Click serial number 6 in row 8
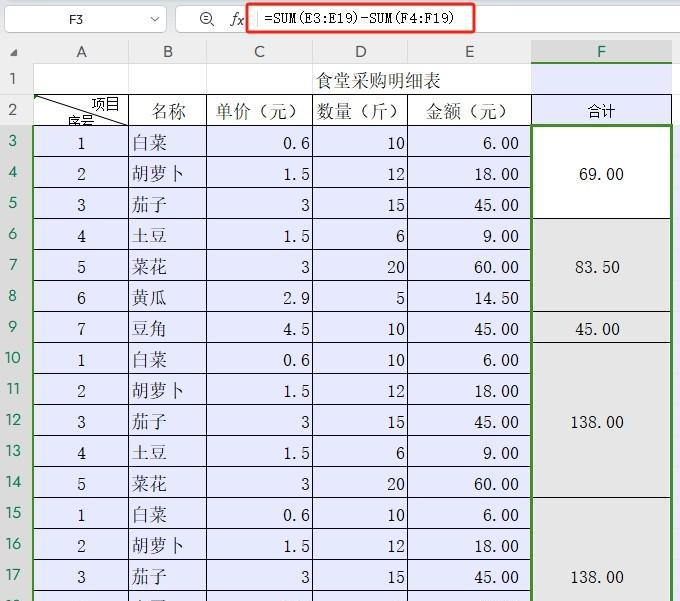The width and height of the screenshot is (680, 601). (81, 297)
